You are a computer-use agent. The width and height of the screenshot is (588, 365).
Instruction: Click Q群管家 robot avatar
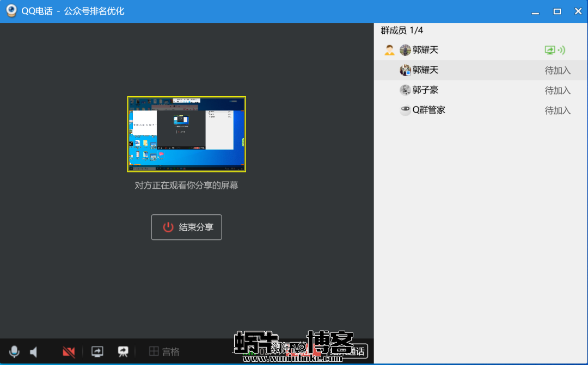click(x=405, y=110)
